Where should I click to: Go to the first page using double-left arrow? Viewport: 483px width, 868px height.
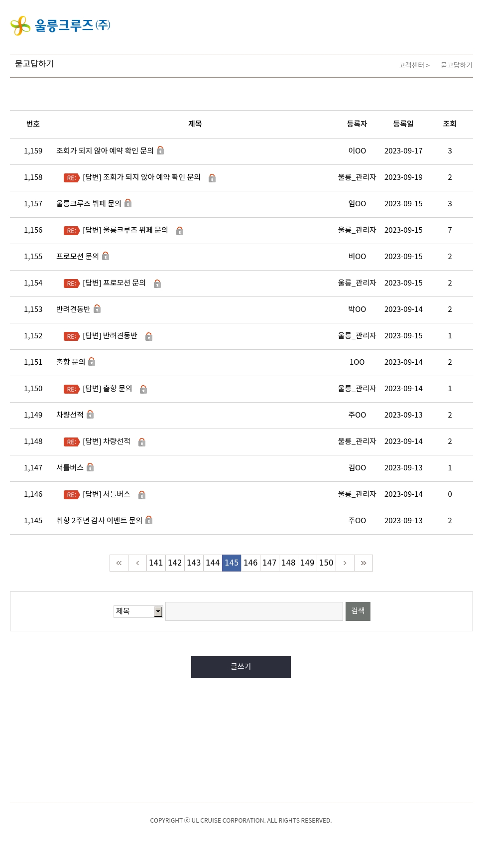pos(119,563)
